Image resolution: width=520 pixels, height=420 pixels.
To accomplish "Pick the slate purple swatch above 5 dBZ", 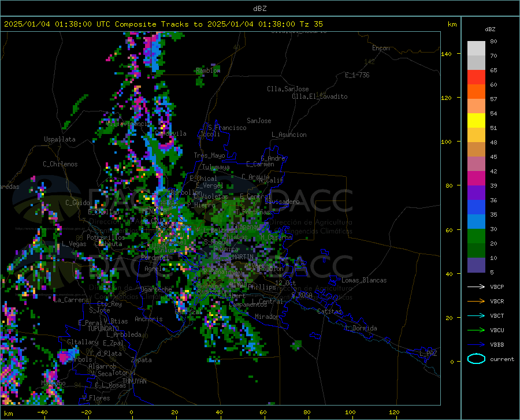I will point(476,265).
